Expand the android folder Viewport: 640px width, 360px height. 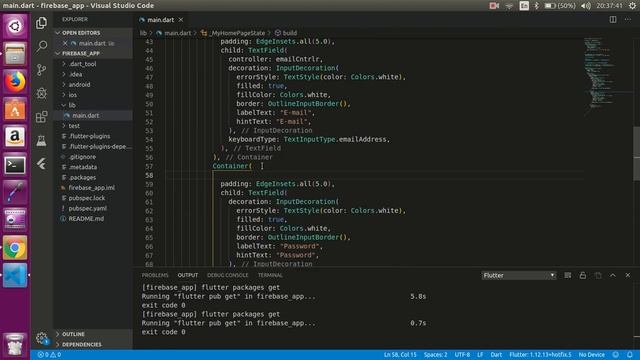93,84
